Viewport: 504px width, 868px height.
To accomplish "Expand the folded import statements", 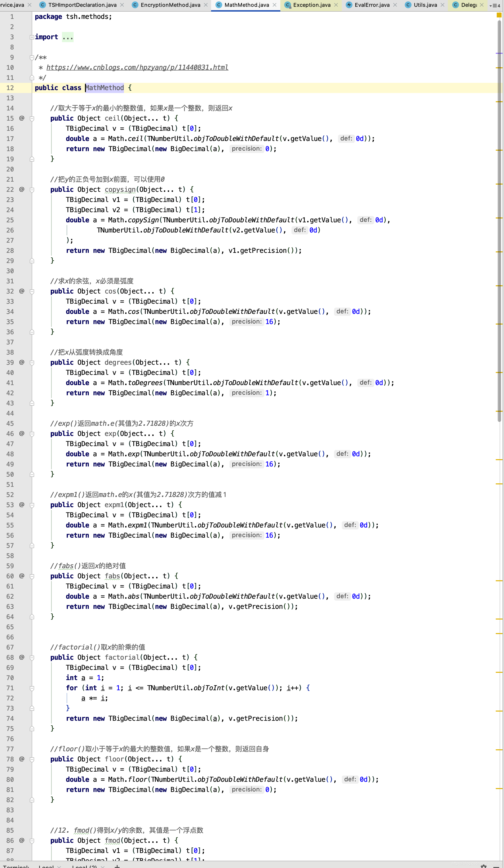I will point(32,37).
